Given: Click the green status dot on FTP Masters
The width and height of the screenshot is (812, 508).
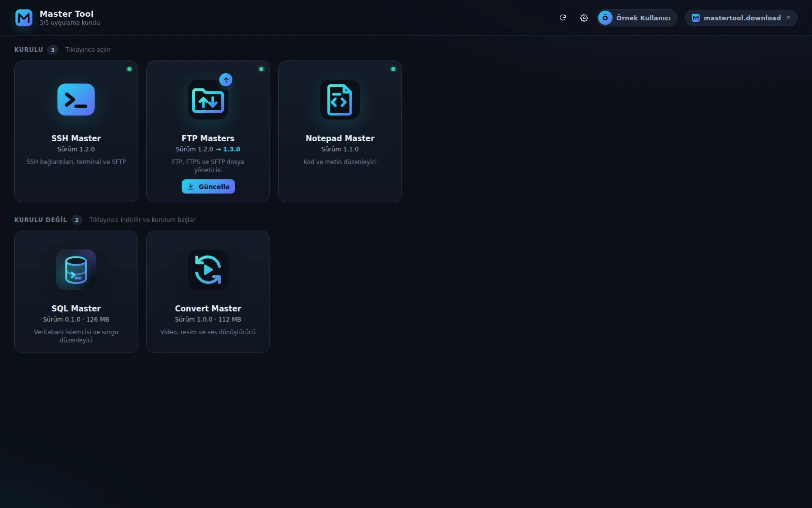Looking at the screenshot, I should pyautogui.click(x=261, y=69).
